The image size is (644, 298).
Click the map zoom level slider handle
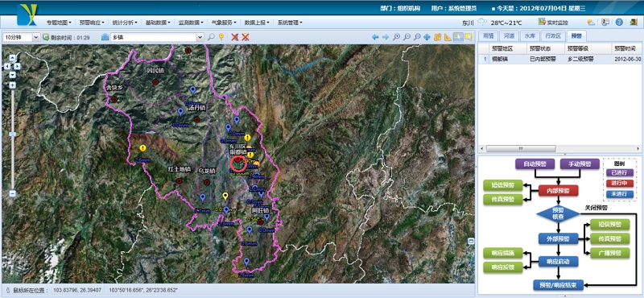pyautogui.click(x=12, y=134)
